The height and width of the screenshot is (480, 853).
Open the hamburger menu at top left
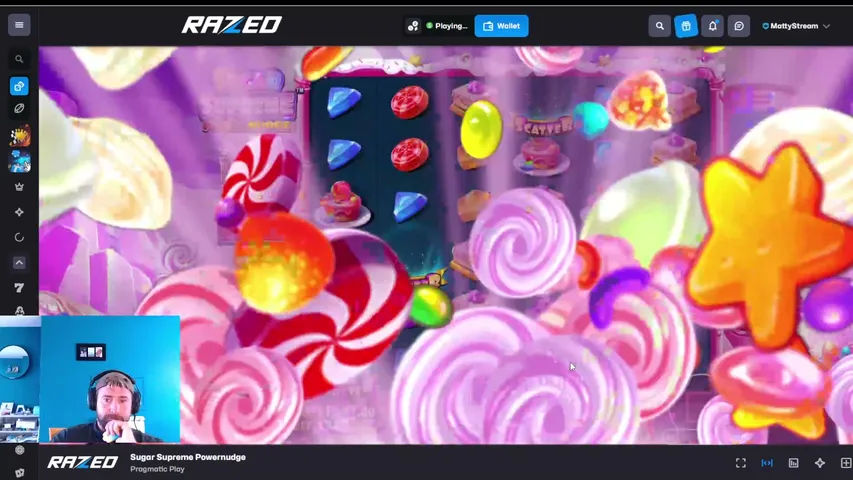click(19, 25)
